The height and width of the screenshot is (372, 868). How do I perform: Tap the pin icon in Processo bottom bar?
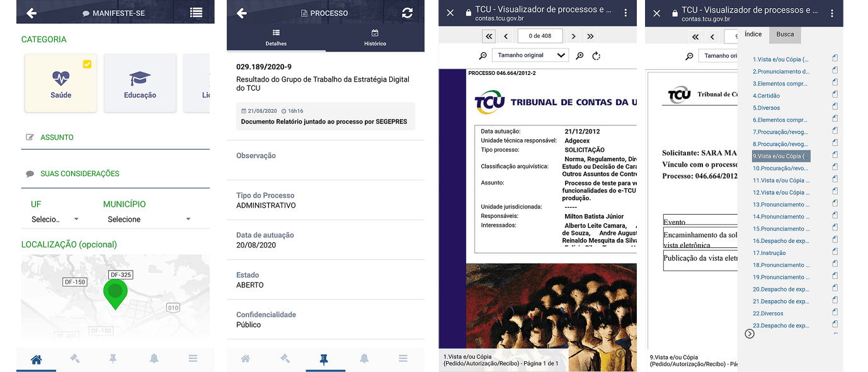coord(324,359)
